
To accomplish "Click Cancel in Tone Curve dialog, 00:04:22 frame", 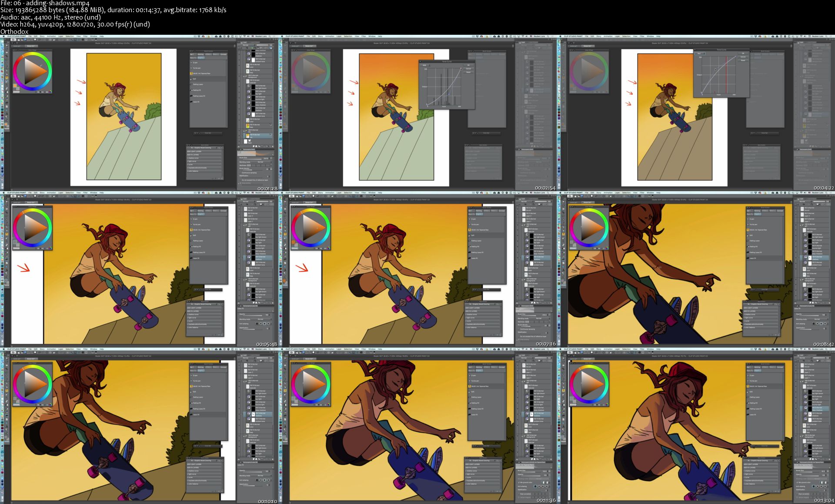I will [x=743, y=57].
